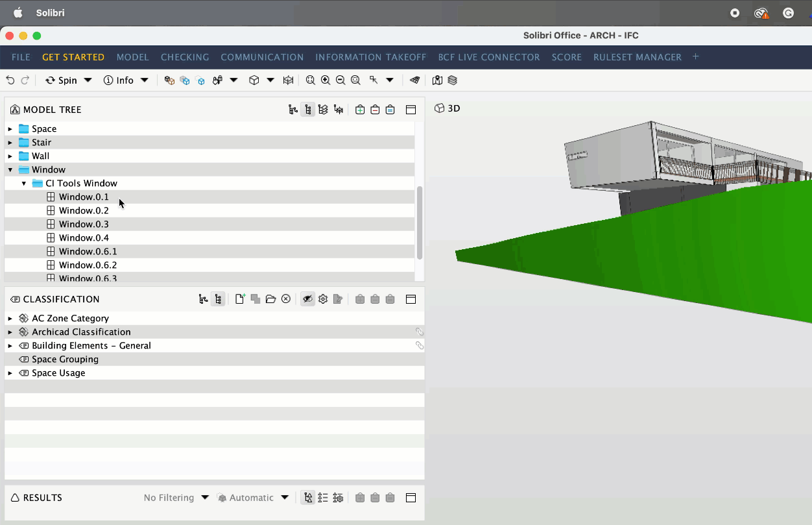Image resolution: width=812 pixels, height=525 pixels.
Task: Expand AC Zone Category classification
Action: click(10, 318)
